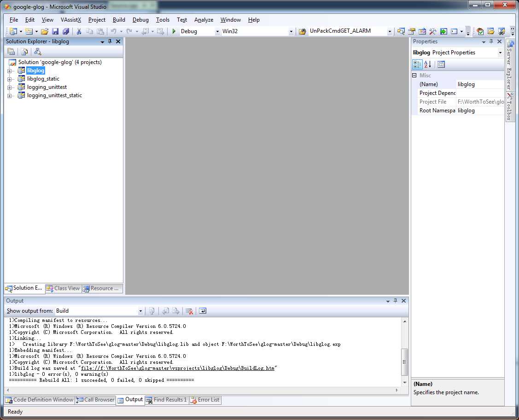Collapse the Misc category in Properties

[x=414, y=76]
